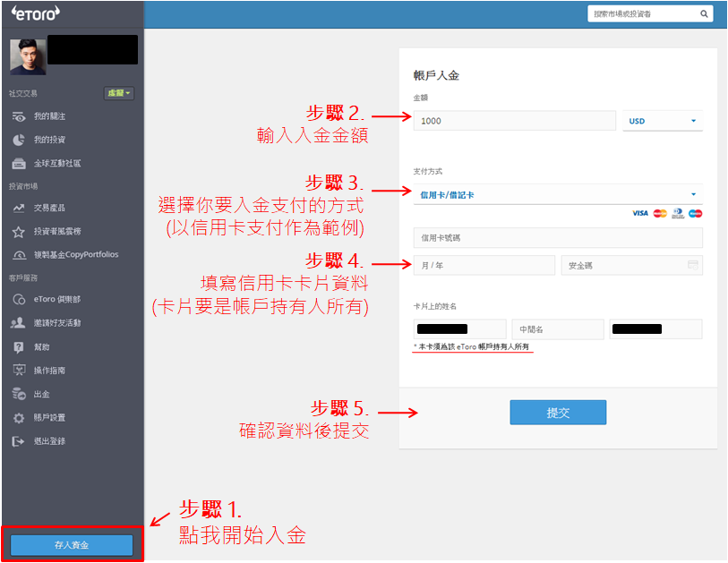This screenshot has height=563, width=728.
Task: Focus the 安全碼 security code field
Action: coord(631,265)
